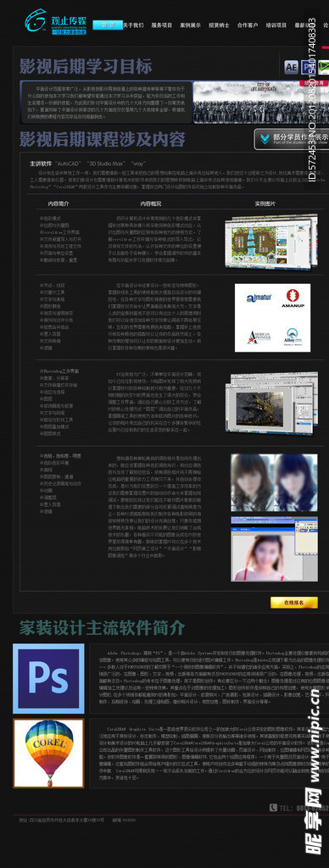329x868 pixels.
Task: Click list item 图层蒙板、通道
Action: pos(56,476)
